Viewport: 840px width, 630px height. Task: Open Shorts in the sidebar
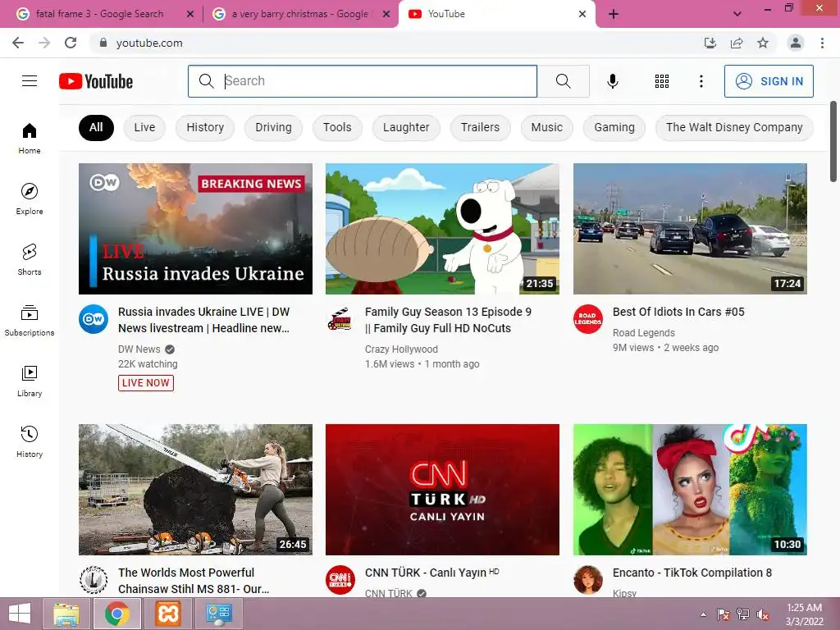[30, 259]
